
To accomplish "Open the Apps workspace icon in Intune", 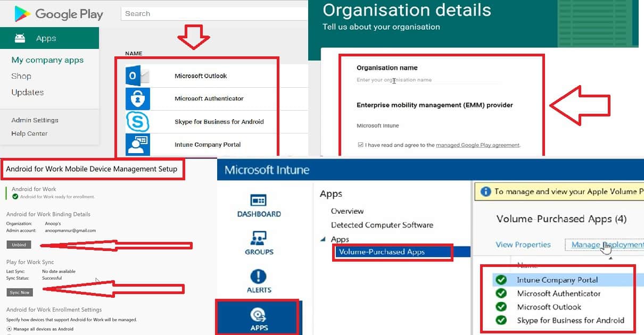I will pyautogui.click(x=258, y=317).
